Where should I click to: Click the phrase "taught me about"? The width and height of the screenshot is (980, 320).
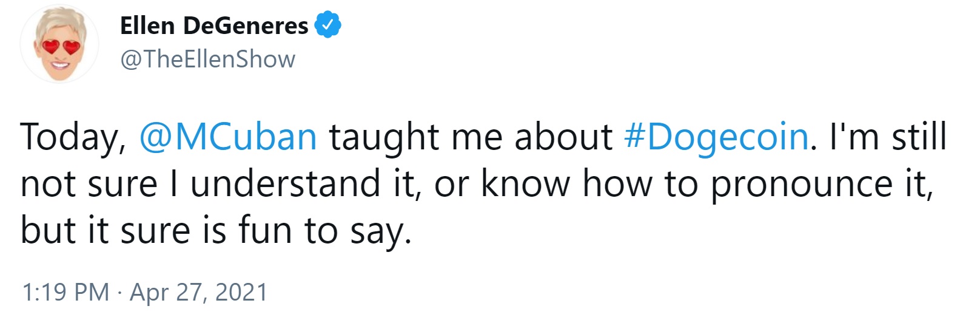[x=471, y=136]
